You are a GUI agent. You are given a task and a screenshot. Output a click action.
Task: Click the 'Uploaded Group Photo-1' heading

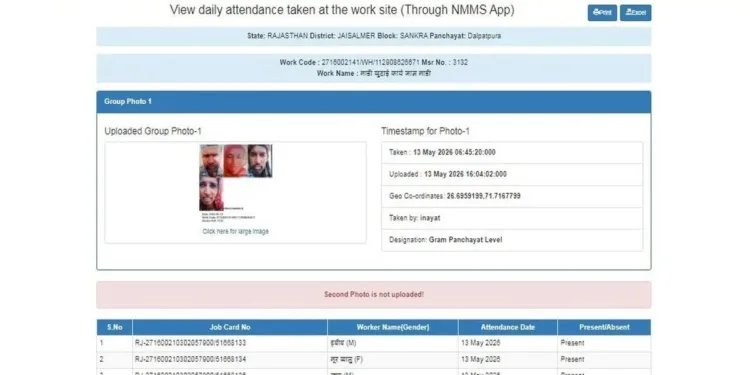153,132
